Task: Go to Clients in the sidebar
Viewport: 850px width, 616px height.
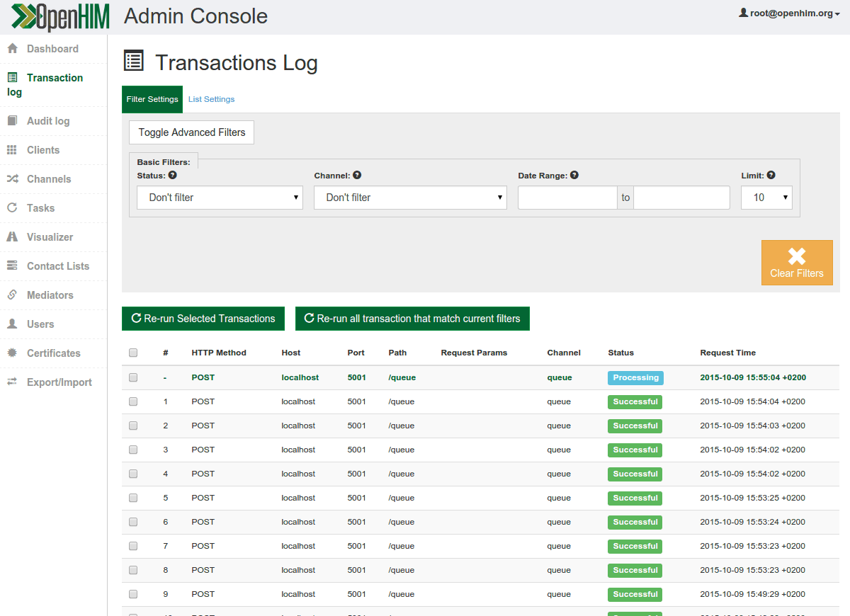Action: pyautogui.click(x=43, y=150)
